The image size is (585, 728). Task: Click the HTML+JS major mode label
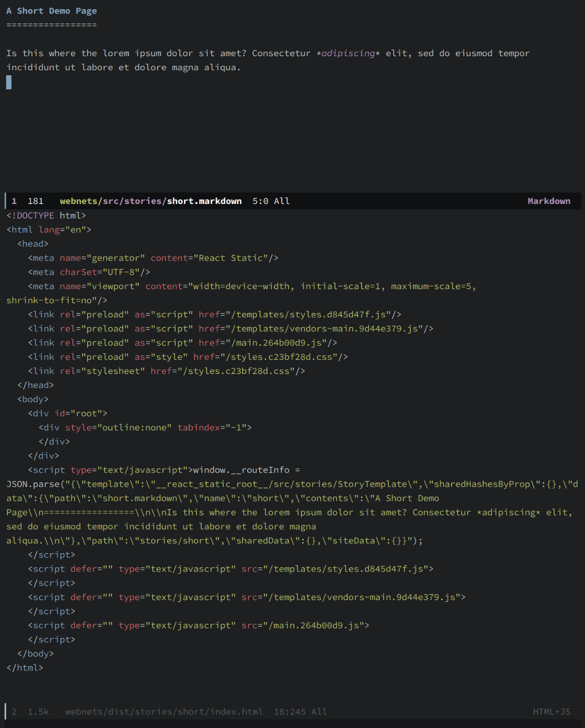point(551,712)
